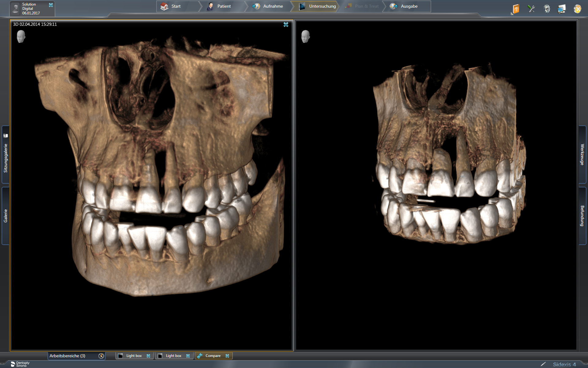Image resolution: width=588 pixels, height=368 pixels.
Task: Close the Compare workspace tab
Action: (x=227, y=356)
